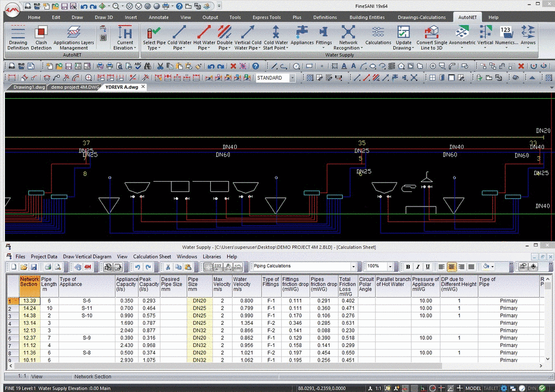Select the Vertical Cold Water Pipe tool
This screenshot has height=392, width=555.
pos(248,37)
